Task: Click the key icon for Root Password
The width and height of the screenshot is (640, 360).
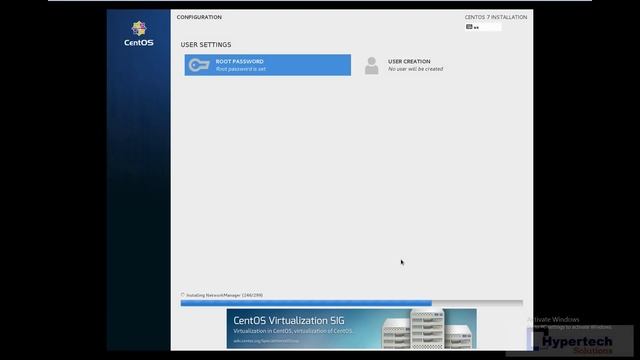Action: (199, 65)
